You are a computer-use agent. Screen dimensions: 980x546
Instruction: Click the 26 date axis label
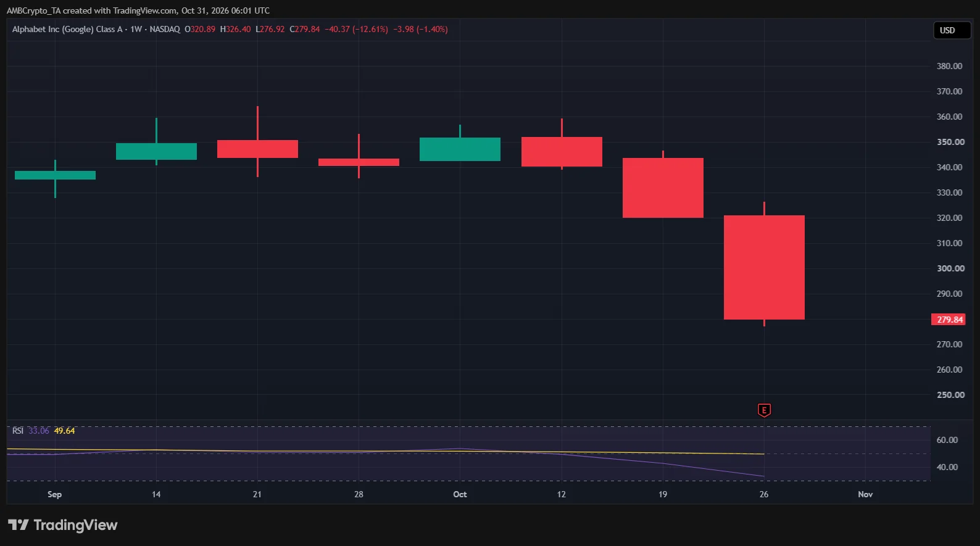coord(764,494)
